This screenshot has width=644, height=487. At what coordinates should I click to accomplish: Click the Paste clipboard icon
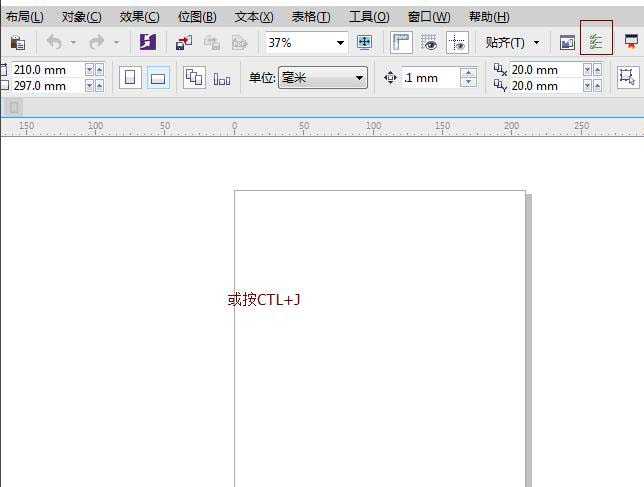click(17, 43)
